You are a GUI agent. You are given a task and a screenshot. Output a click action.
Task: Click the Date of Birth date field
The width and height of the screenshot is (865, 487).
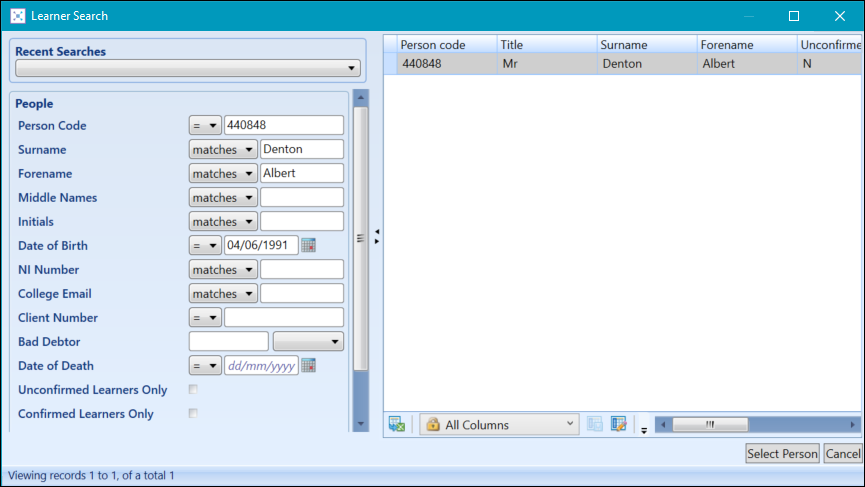point(261,245)
